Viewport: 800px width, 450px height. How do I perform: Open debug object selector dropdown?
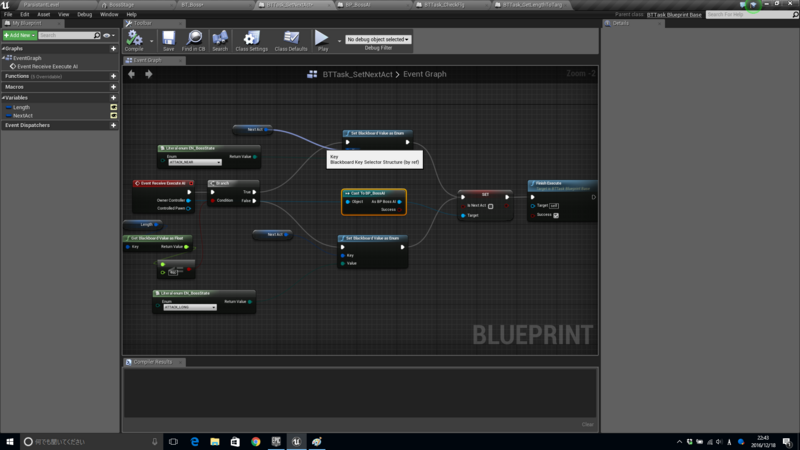pyautogui.click(x=378, y=39)
